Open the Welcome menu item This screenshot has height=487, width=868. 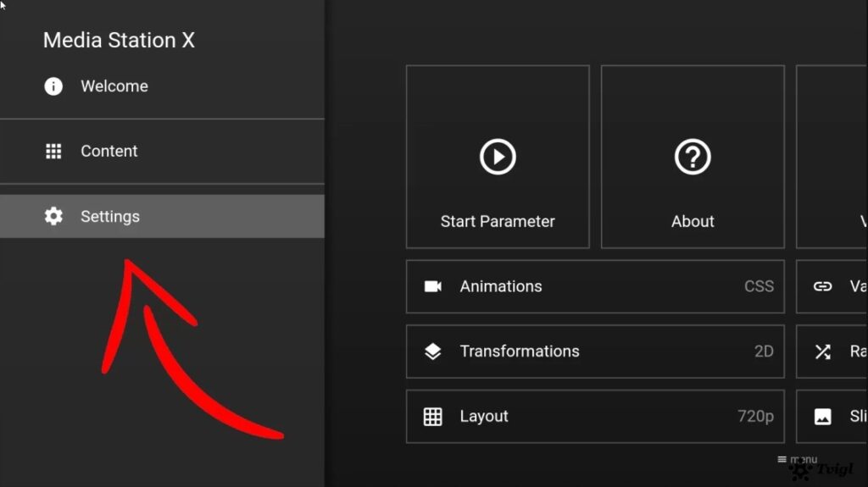114,86
